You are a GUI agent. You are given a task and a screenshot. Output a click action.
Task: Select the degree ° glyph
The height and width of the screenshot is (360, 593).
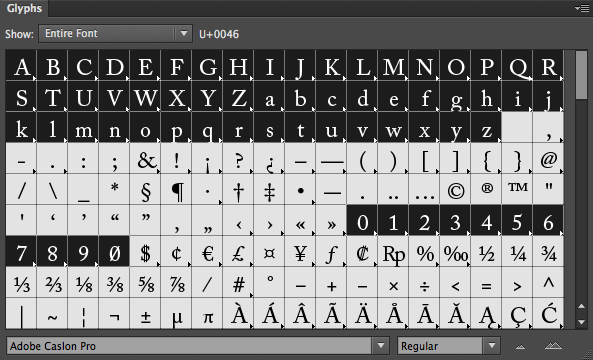tap(269, 283)
